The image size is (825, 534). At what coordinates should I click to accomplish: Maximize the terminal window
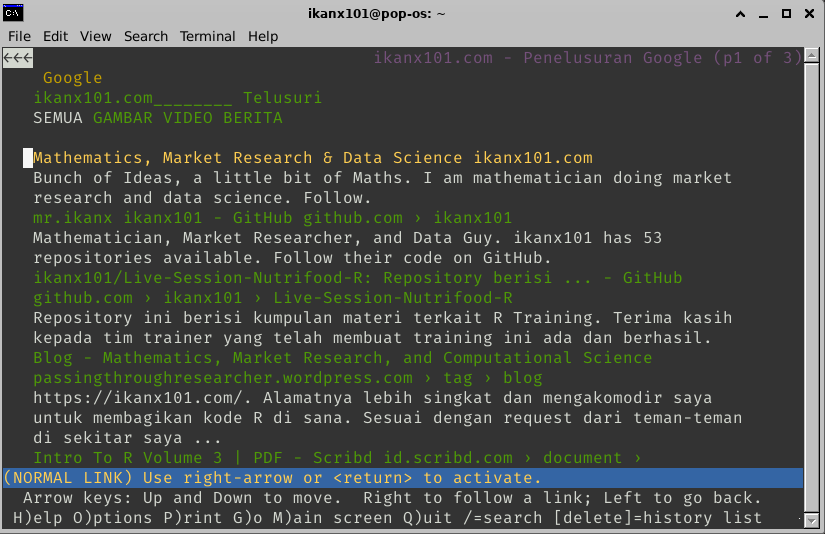click(786, 14)
